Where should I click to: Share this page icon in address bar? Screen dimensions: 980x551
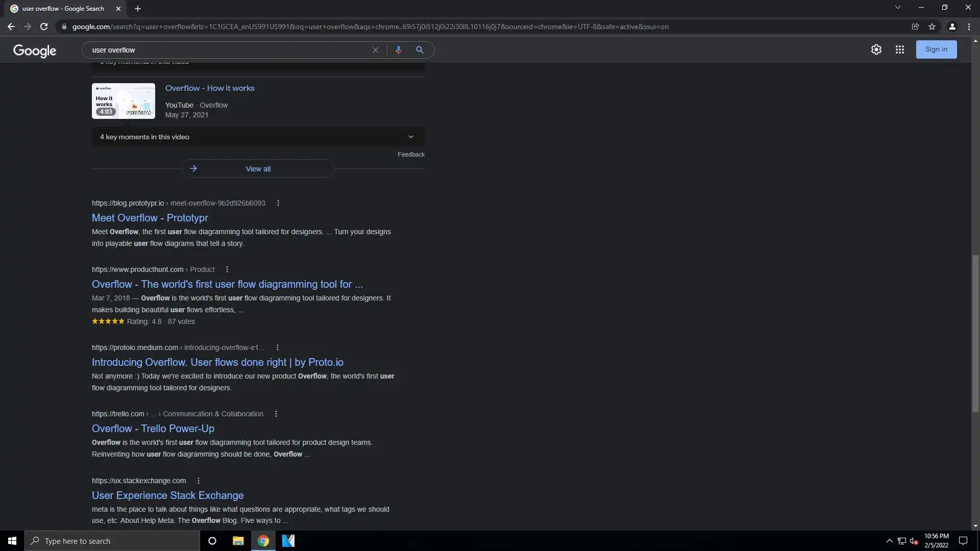915,27
